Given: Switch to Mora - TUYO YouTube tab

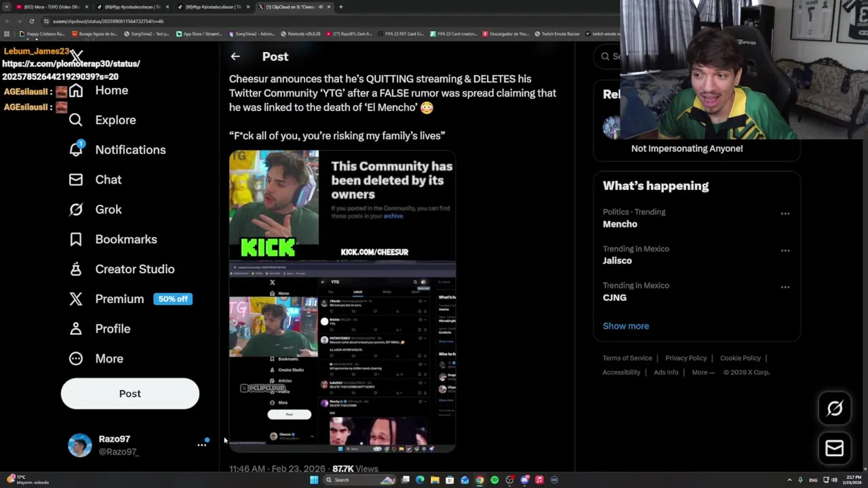Looking at the screenshot, I should pyautogui.click(x=52, y=7).
